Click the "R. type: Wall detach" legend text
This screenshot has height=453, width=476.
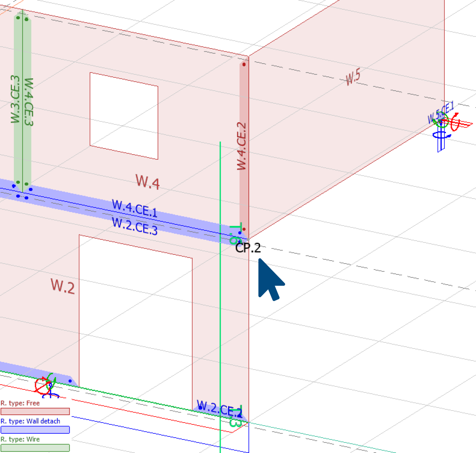pyautogui.click(x=30, y=421)
